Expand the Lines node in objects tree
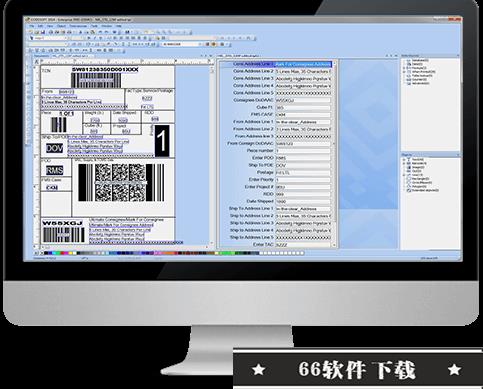 (404, 175)
